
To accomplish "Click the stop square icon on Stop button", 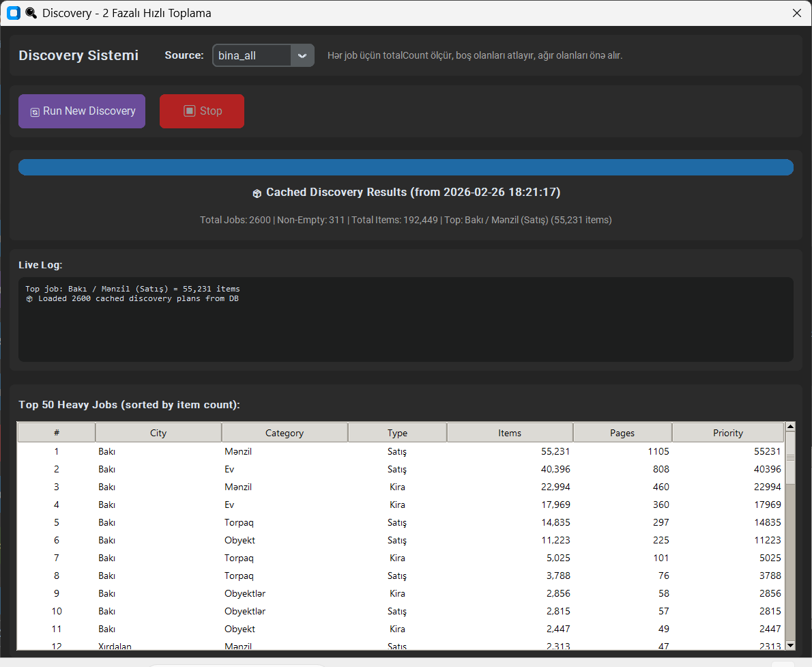I will [190, 111].
